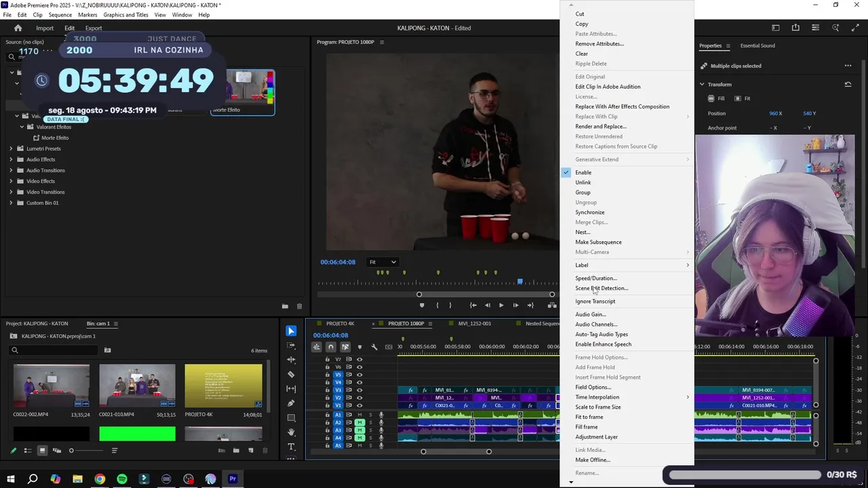
Task: Expand the Custom Bin 01 folder
Action: 12,203
